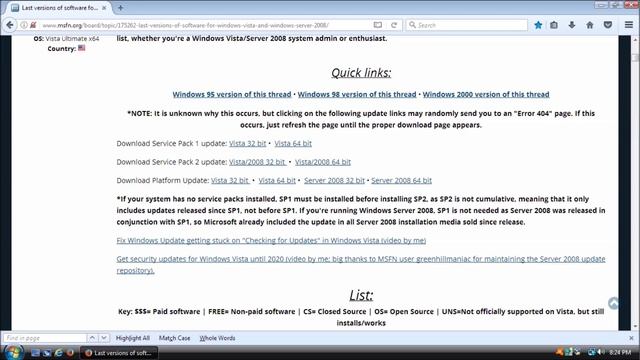Open the volume speaker tray icon
The image size is (640, 360).
[601, 352]
